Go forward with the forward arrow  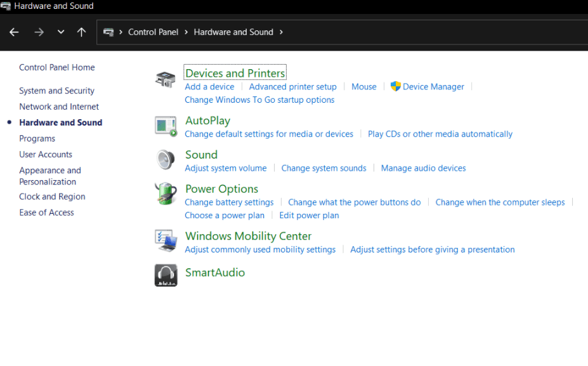(39, 32)
